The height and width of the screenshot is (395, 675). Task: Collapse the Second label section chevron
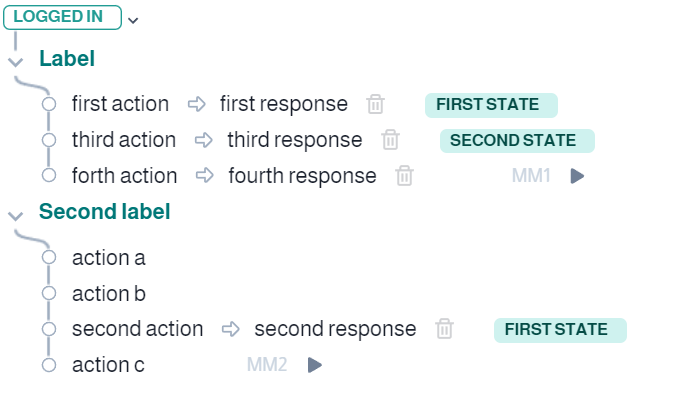click(x=15, y=216)
